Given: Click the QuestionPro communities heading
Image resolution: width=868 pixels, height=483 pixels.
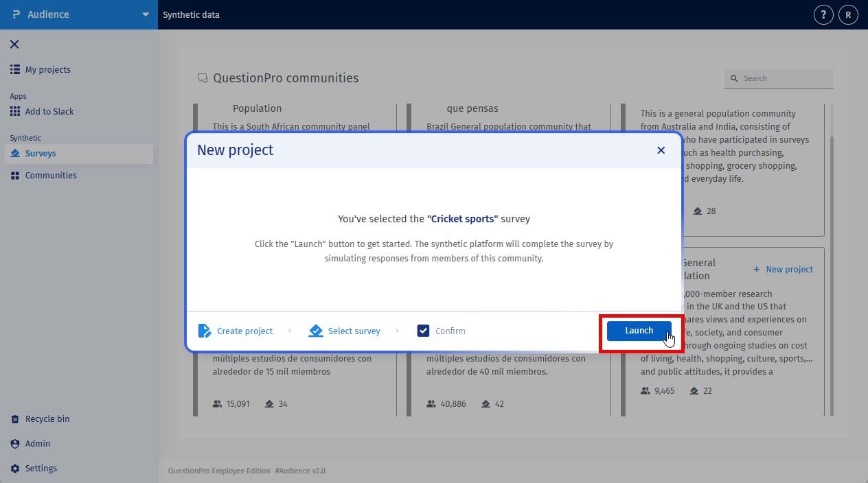Looking at the screenshot, I should coord(286,78).
